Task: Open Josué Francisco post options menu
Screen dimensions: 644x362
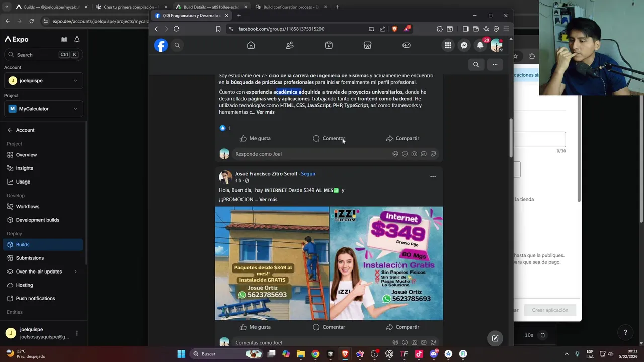Action: 433,176
